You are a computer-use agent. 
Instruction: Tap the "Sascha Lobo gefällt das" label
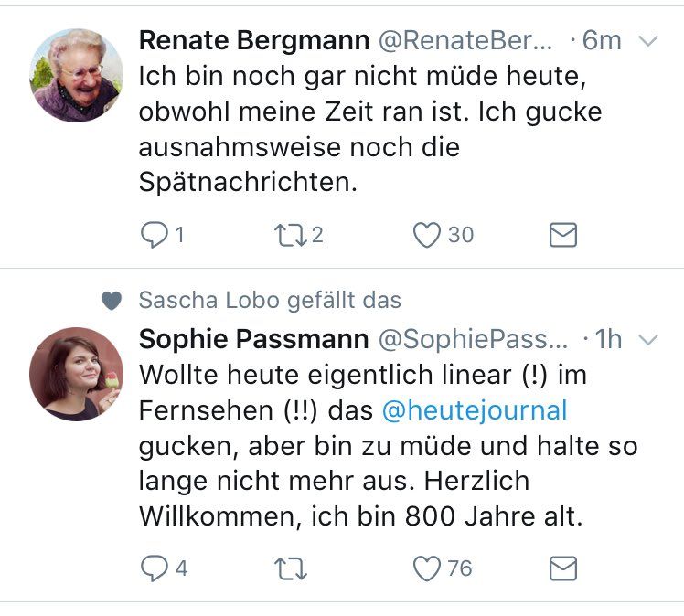(x=269, y=300)
